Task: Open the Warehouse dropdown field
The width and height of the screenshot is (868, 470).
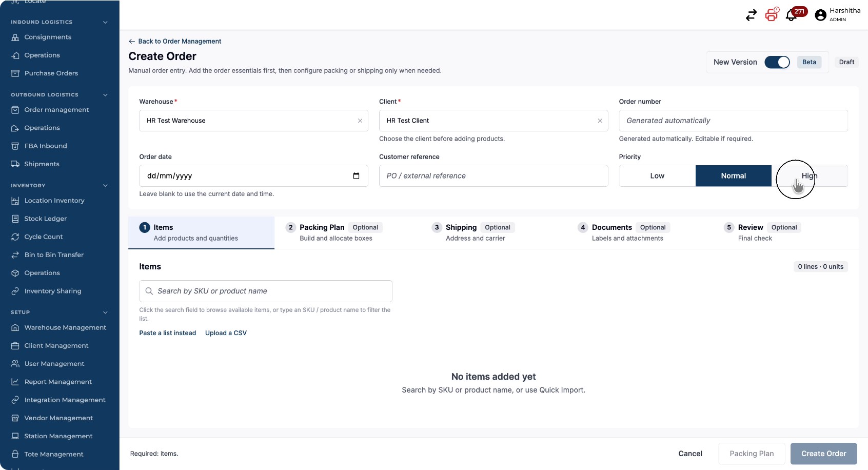Action: pos(253,121)
